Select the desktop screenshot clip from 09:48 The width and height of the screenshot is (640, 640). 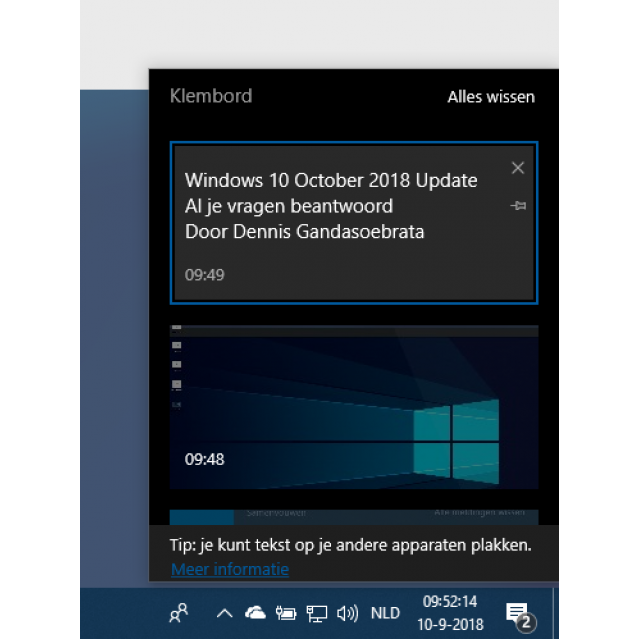(354, 407)
